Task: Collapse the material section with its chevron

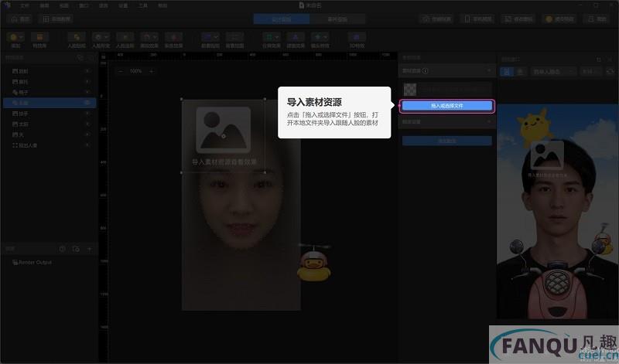Action: click(489, 71)
